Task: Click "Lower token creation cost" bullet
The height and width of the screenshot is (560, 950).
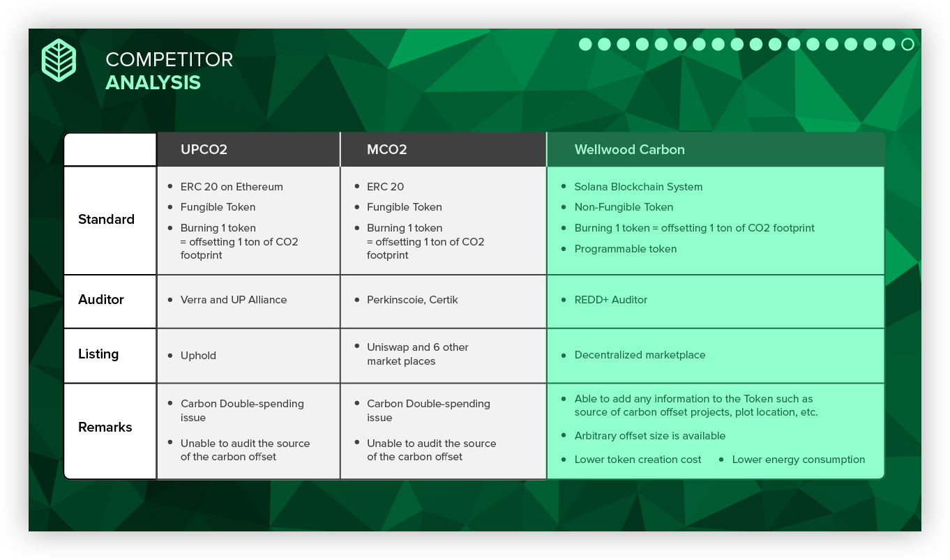Action: click(638, 460)
